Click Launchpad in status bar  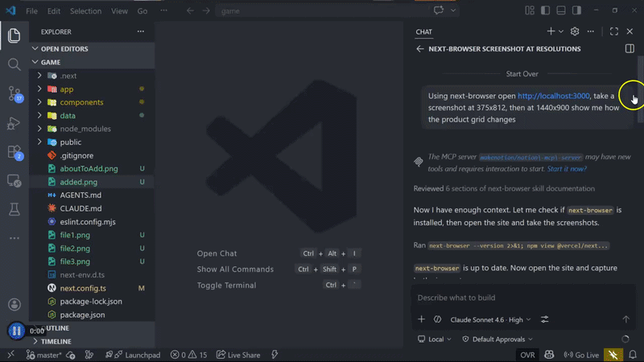[133, 355]
